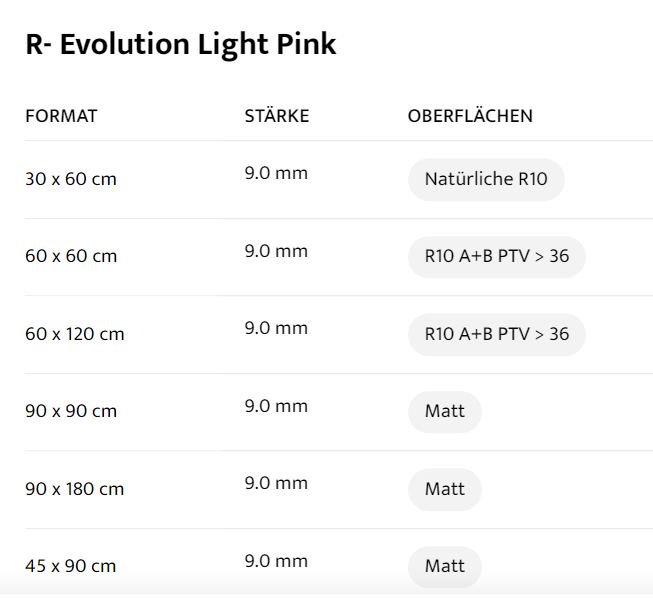Click the 30 x 60 cm format cell
Viewport: 653px width, 602px height.
click(x=71, y=180)
